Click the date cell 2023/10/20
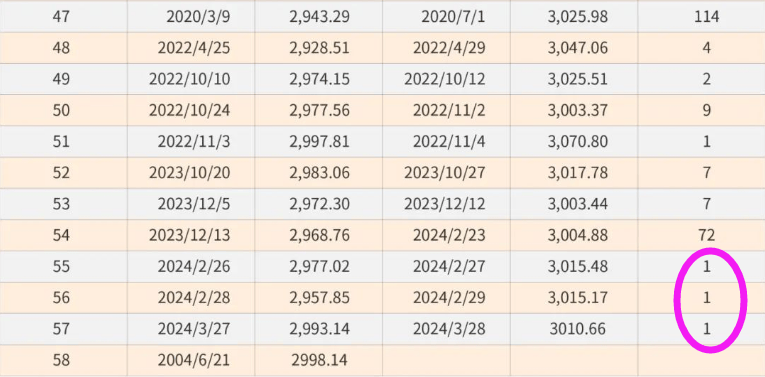Image resolution: width=765 pixels, height=377 pixels. tap(191, 173)
